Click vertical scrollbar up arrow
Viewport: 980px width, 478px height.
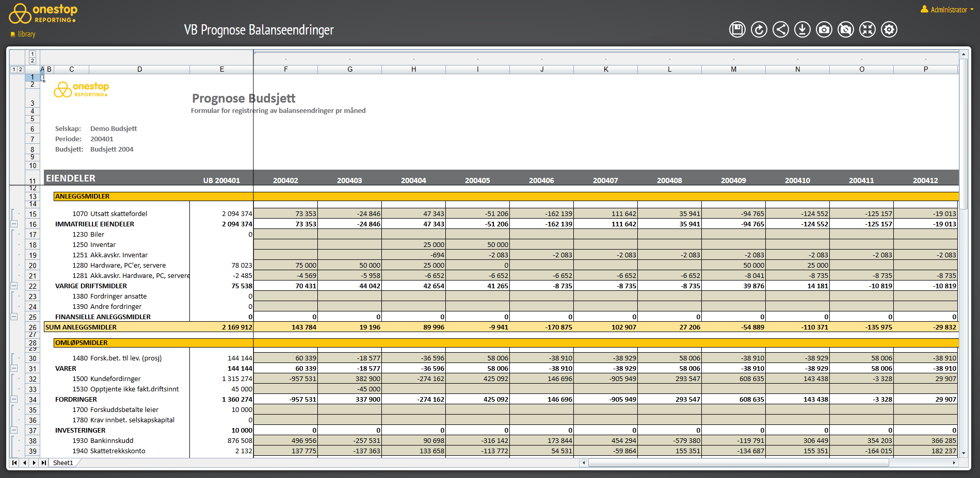click(963, 54)
